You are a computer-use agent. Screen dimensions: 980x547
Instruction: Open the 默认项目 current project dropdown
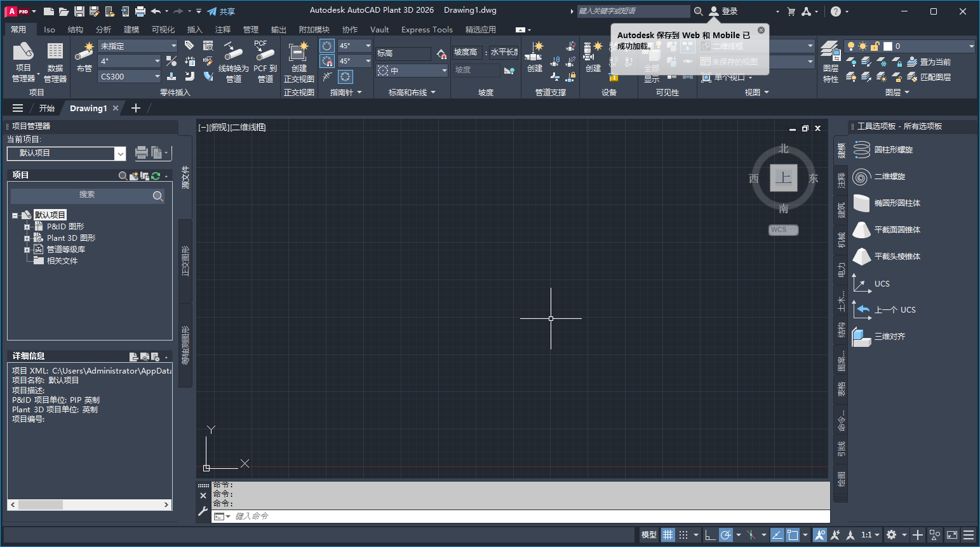coord(66,153)
